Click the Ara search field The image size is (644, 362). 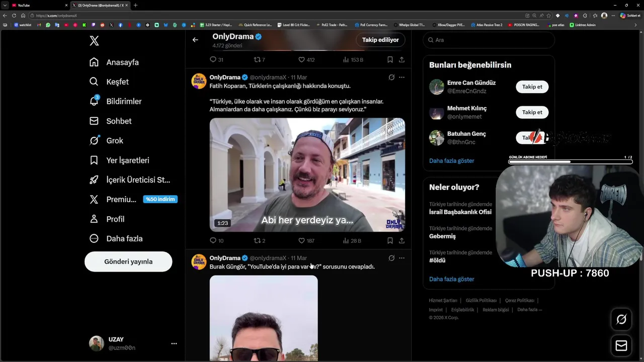(489, 40)
